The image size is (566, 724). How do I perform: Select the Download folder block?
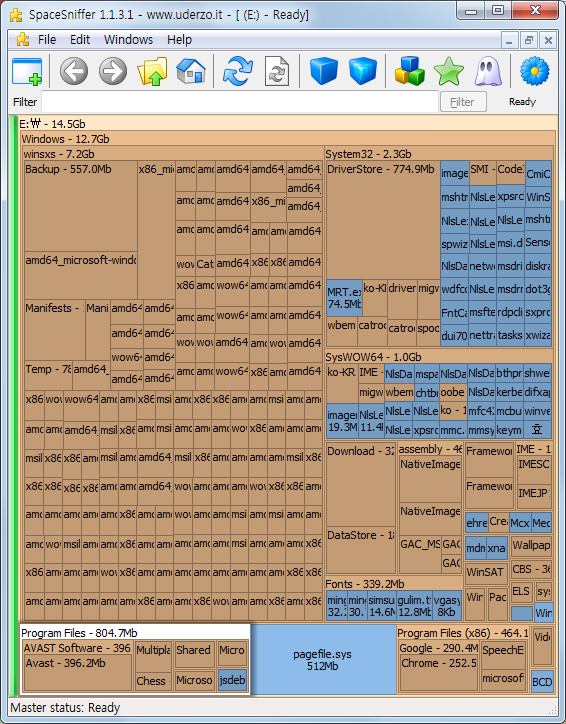[361, 484]
